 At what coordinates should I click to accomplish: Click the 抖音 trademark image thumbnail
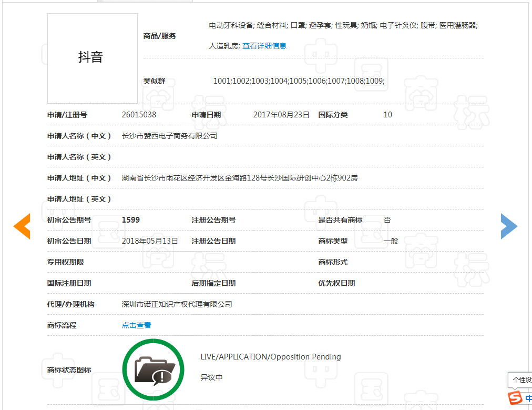pyautogui.click(x=93, y=58)
